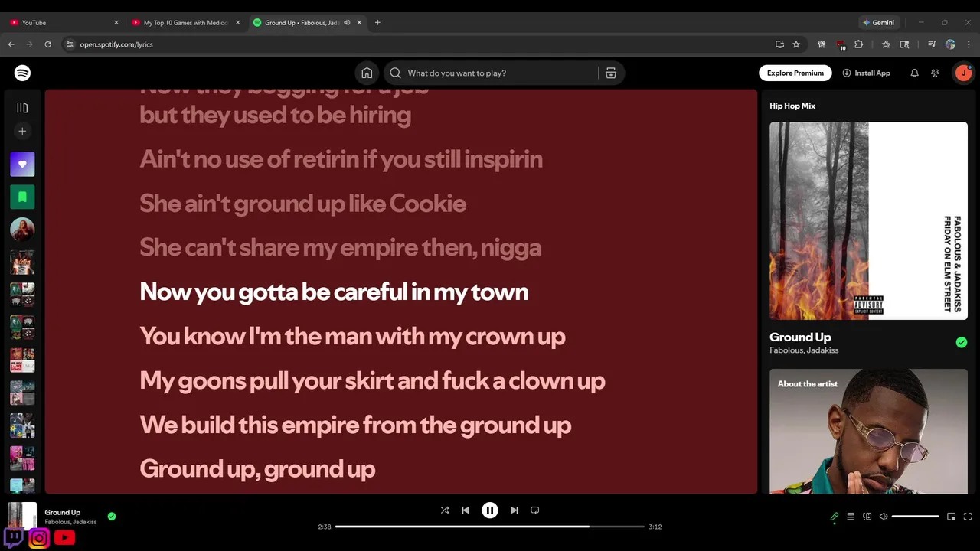Install app via address bar install icon

(x=779, y=44)
